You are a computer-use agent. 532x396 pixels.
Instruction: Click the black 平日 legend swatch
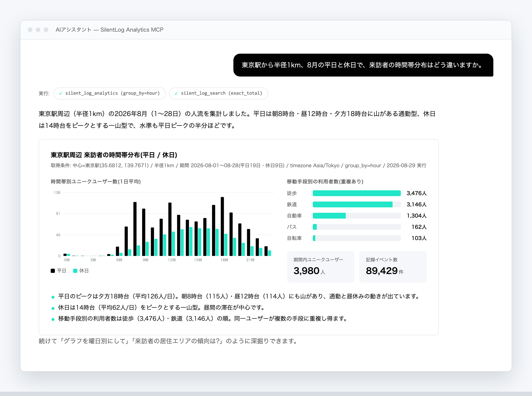coord(53,271)
